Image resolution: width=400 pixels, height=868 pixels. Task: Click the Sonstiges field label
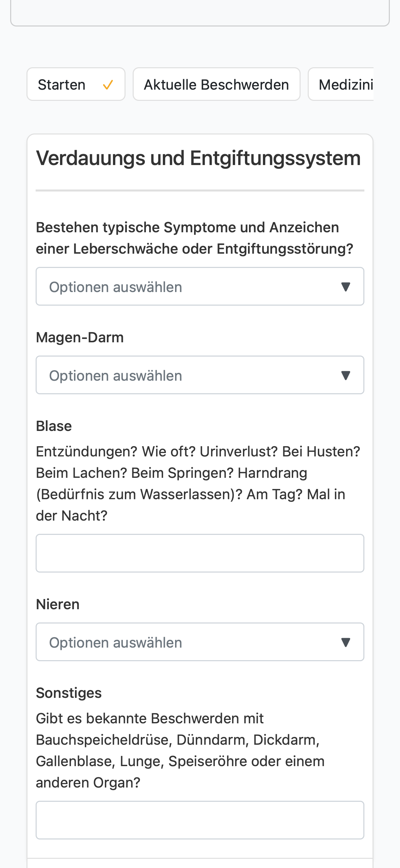(x=69, y=693)
